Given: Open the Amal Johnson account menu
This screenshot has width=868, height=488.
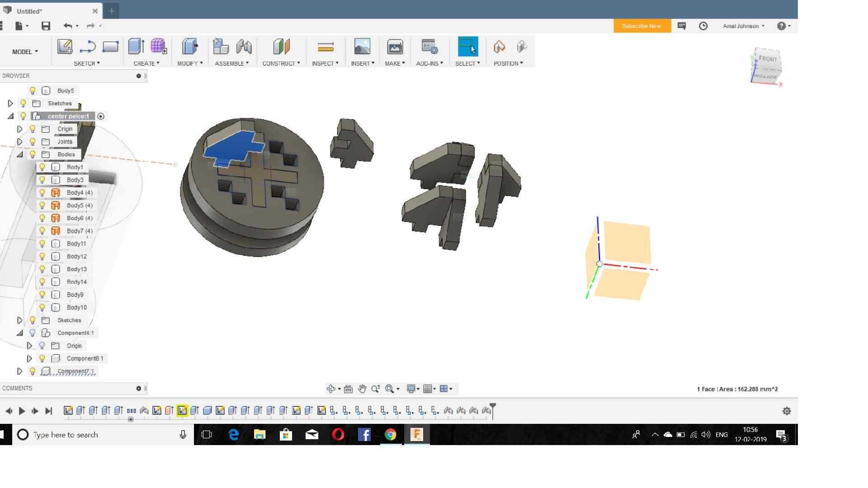Looking at the screenshot, I should [743, 26].
